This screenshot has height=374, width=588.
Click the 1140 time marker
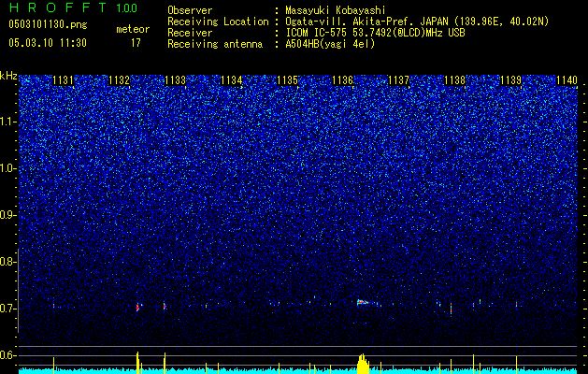566,80
